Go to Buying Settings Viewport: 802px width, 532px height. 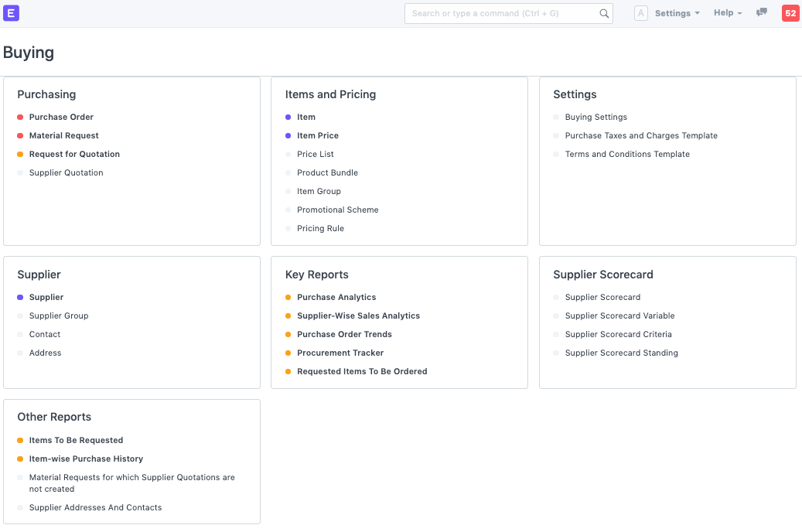pyautogui.click(x=596, y=118)
